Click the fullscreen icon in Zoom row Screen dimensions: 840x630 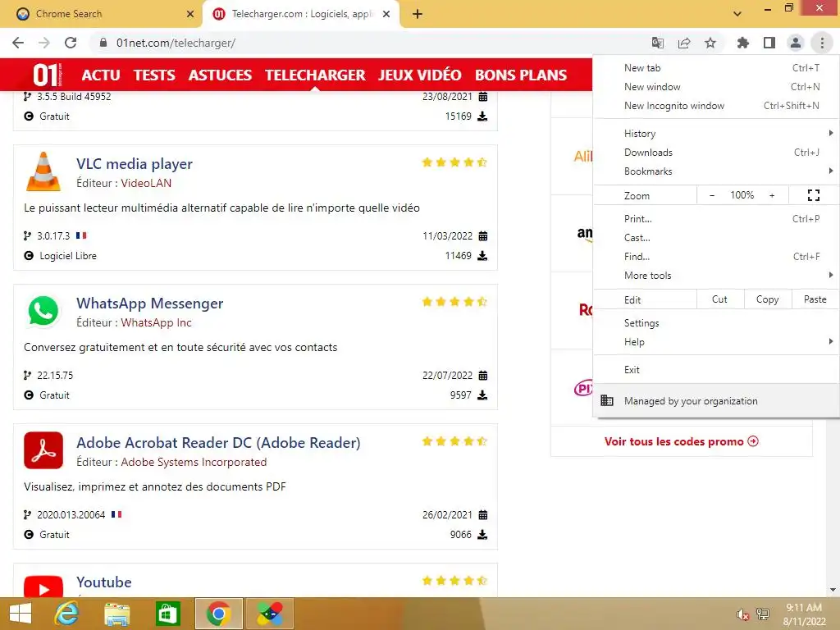tap(813, 195)
